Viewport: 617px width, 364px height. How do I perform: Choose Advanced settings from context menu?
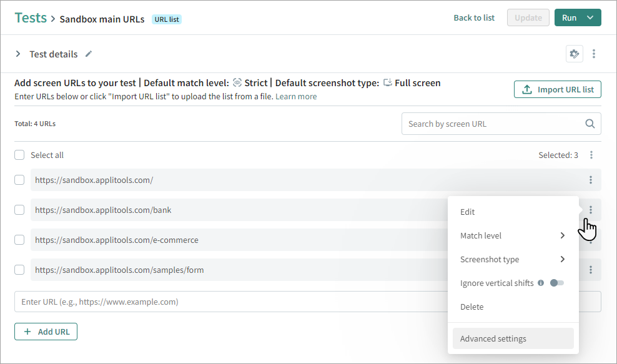click(493, 338)
